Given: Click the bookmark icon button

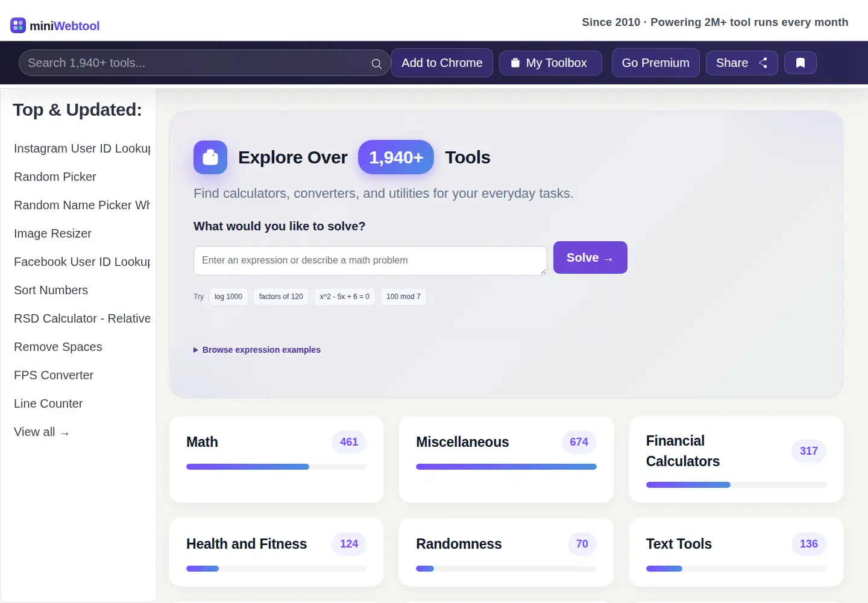Looking at the screenshot, I should tap(800, 63).
